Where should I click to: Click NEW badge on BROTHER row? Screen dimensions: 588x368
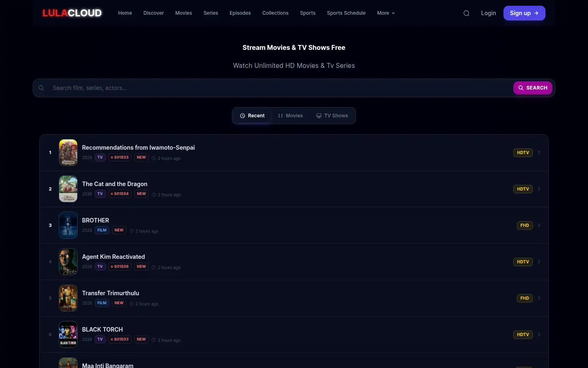pos(119,230)
